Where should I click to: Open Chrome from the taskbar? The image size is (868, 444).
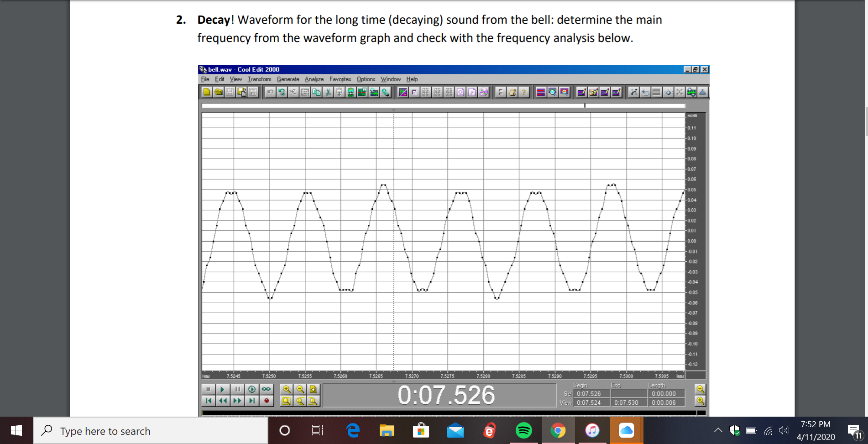tap(558, 430)
